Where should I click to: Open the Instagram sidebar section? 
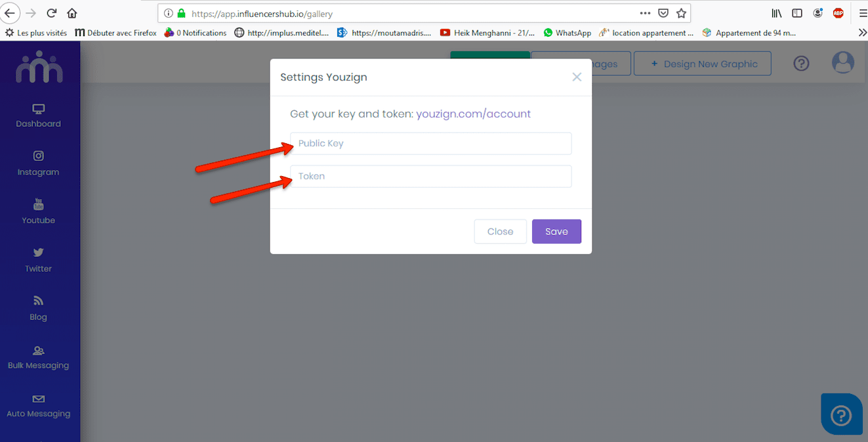[x=38, y=164]
